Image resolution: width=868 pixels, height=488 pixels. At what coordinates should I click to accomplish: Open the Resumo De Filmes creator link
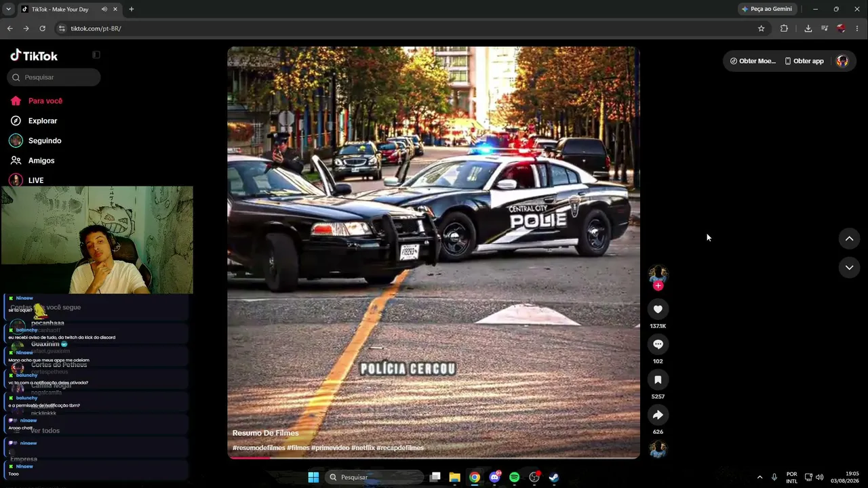tap(265, 433)
